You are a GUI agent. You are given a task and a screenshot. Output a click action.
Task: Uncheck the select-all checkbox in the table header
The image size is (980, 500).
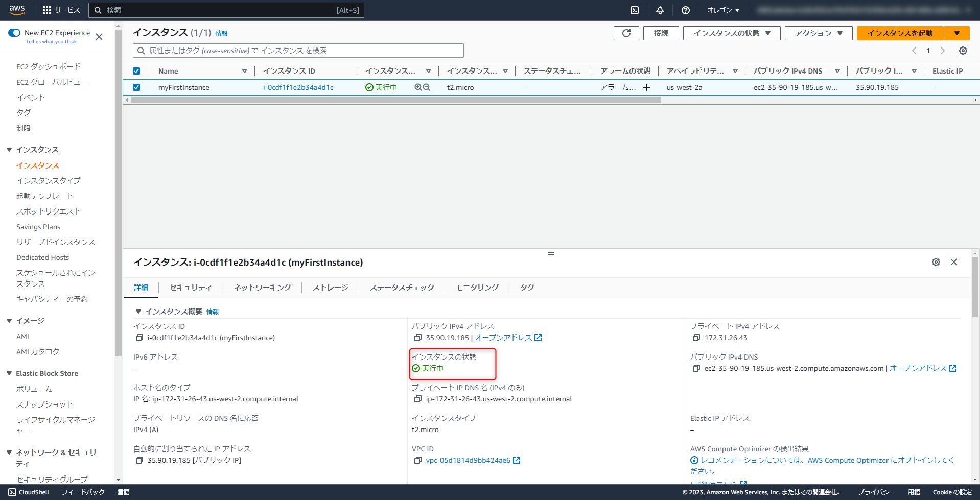136,70
